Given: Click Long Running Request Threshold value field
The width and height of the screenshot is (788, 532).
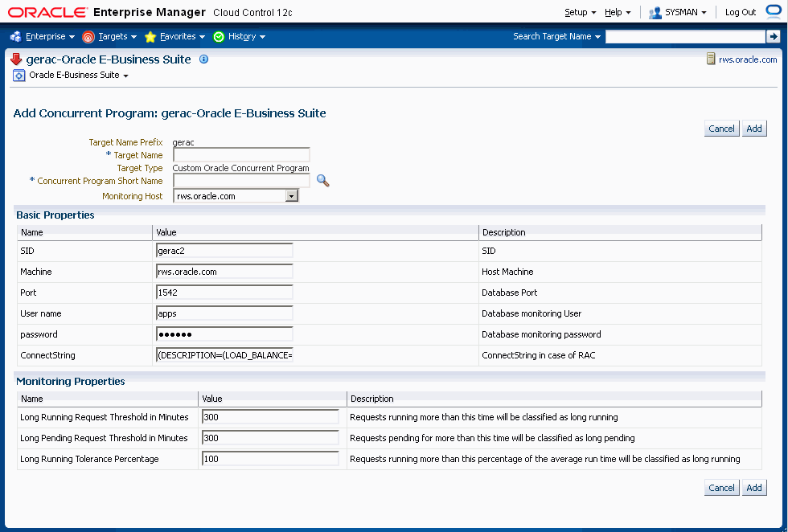Looking at the screenshot, I should pos(270,417).
